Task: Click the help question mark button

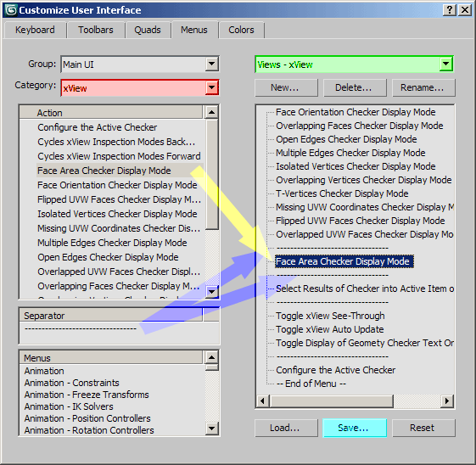Action: pos(450,10)
